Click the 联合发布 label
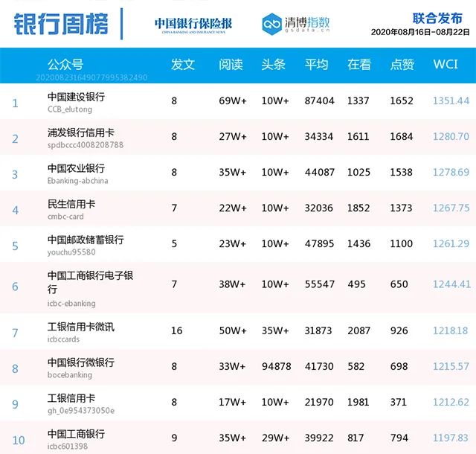The image size is (476, 454). tap(437, 18)
